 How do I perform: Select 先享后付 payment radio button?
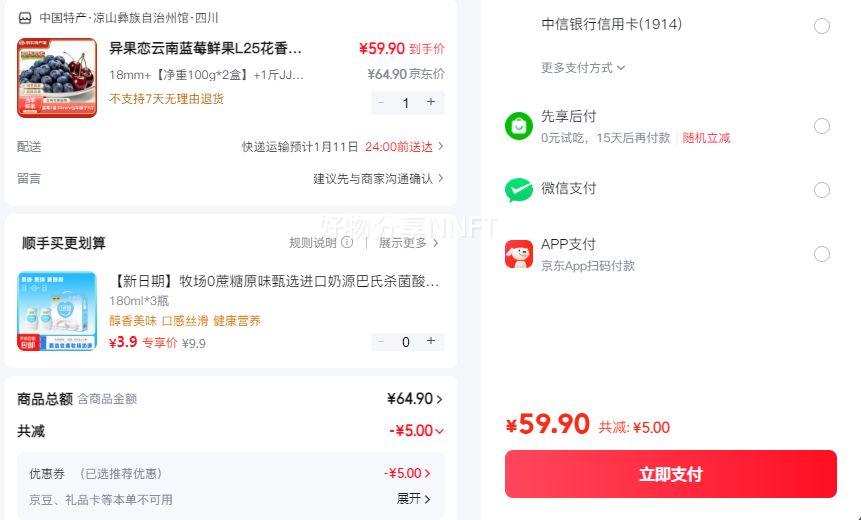[x=822, y=126]
